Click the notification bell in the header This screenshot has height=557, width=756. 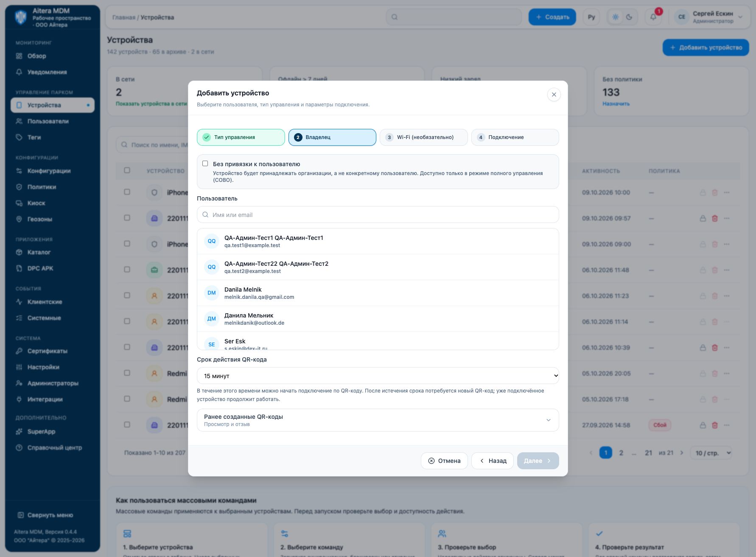point(653,17)
